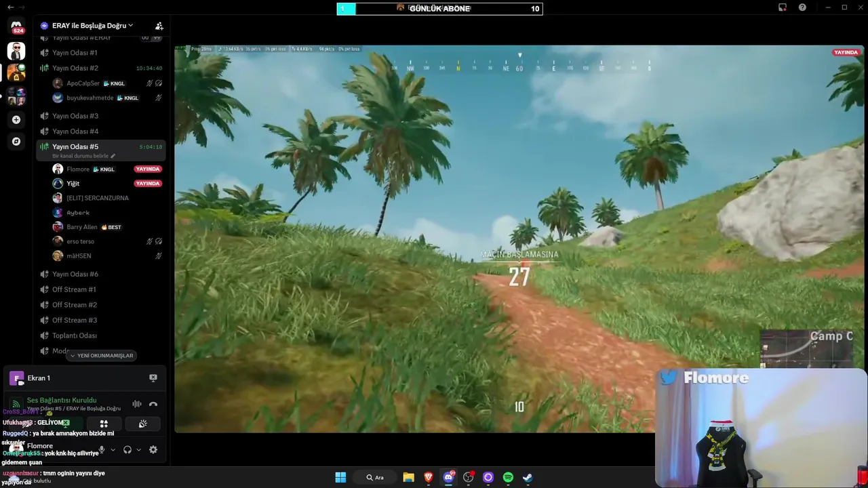Toggle microphone mute in user panel
The height and width of the screenshot is (488, 868).
[x=102, y=449]
